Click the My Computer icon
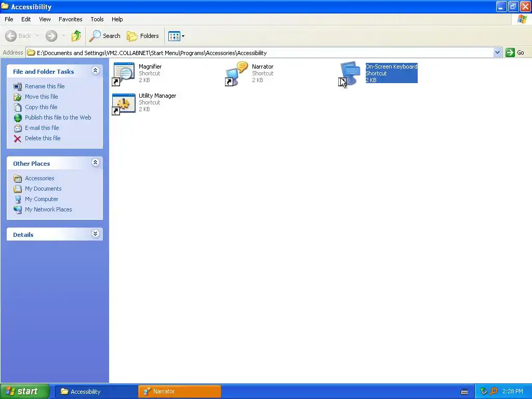 tap(18, 199)
